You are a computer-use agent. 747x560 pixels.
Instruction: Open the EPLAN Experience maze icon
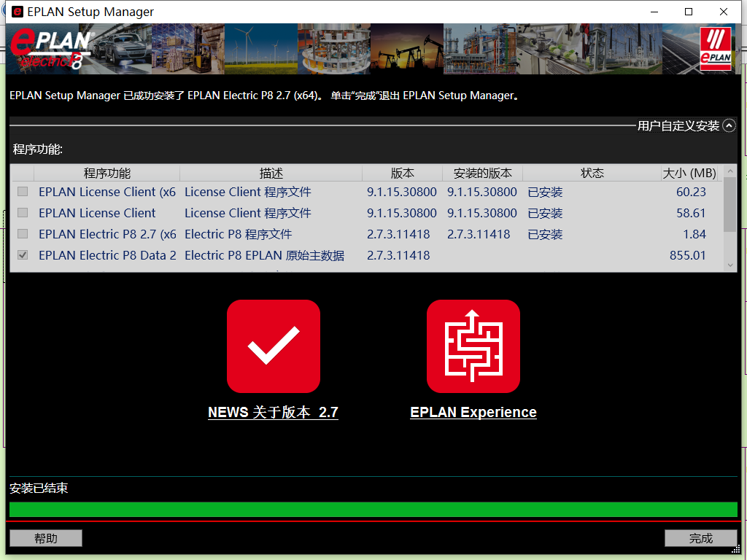(x=473, y=346)
